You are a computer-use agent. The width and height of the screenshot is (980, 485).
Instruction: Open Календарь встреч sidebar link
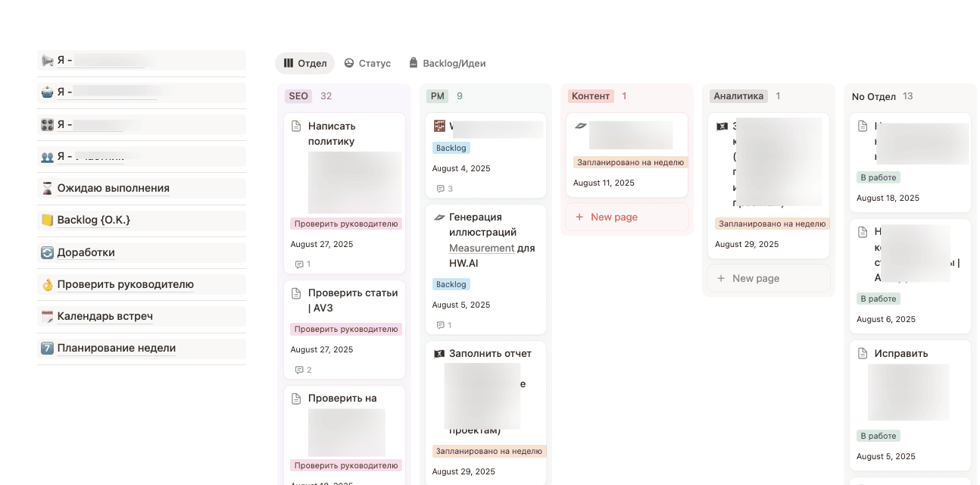pos(105,316)
